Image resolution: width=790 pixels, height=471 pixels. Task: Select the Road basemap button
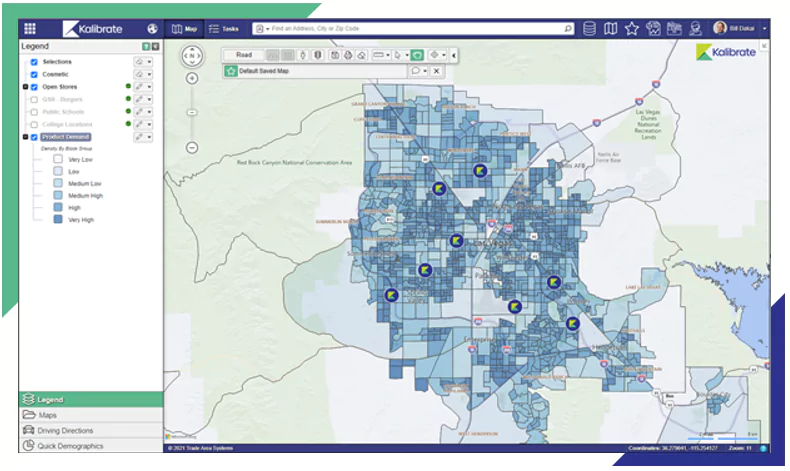242,55
